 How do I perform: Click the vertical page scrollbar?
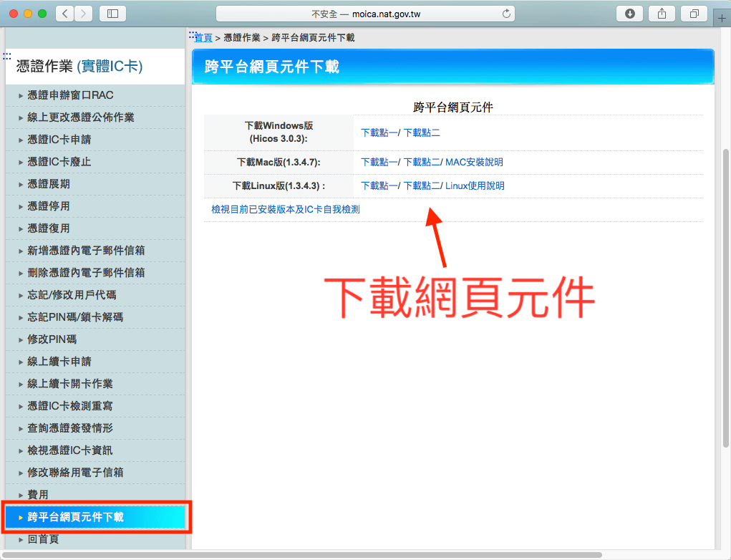tap(725, 299)
